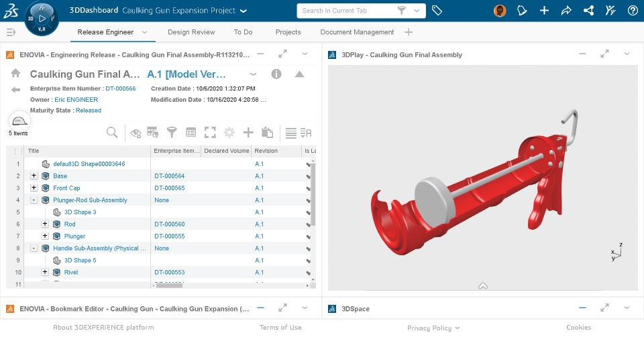Screen dimensions: 644x337
Task: Click the share arrow icon in the top bar
Action: (x=566, y=11)
